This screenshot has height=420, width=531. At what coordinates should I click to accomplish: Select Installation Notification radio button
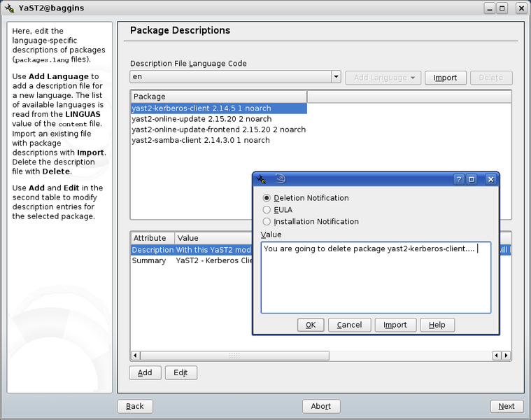[267, 222]
